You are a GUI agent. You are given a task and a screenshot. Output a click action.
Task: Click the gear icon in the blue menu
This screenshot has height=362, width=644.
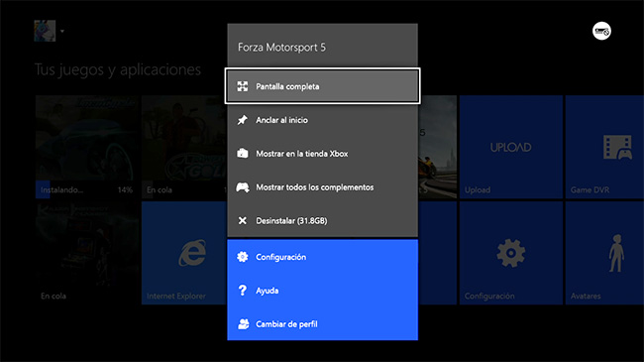click(x=243, y=257)
